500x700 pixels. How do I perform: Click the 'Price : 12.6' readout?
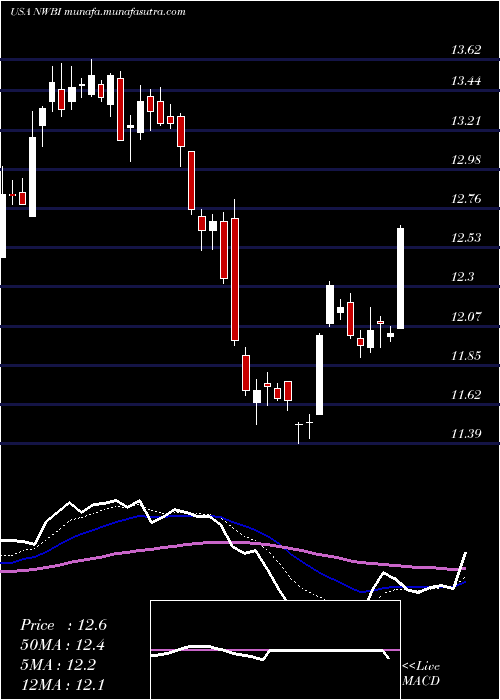[x=63, y=625]
